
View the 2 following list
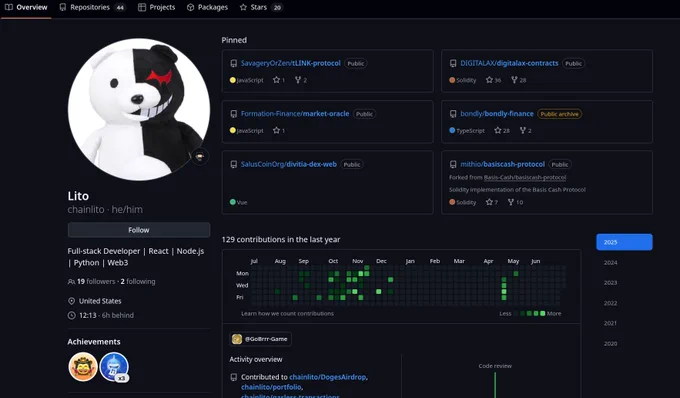click(x=138, y=281)
